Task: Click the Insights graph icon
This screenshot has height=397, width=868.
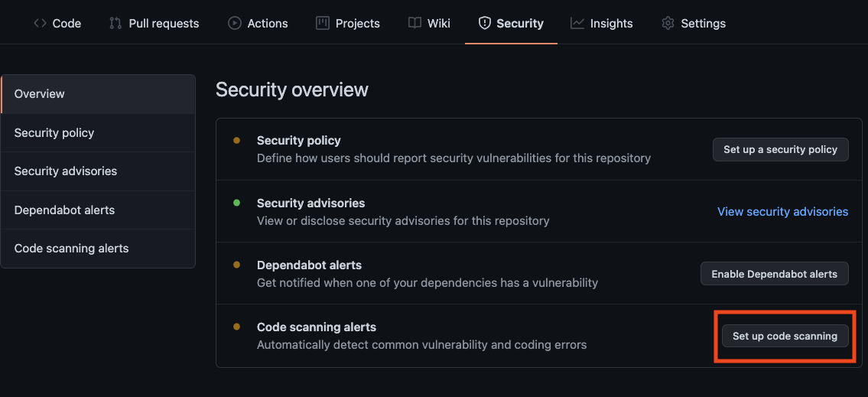Action: click(x=577, y=23)
